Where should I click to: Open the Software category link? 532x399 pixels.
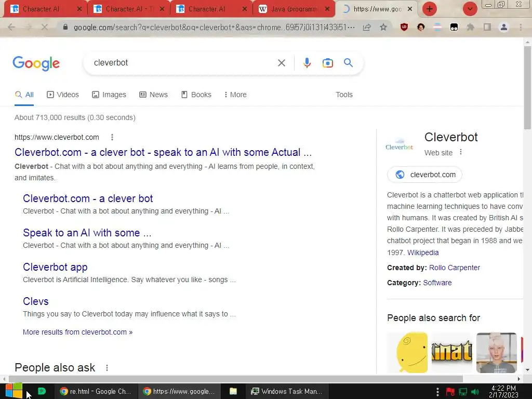[437, 283]
